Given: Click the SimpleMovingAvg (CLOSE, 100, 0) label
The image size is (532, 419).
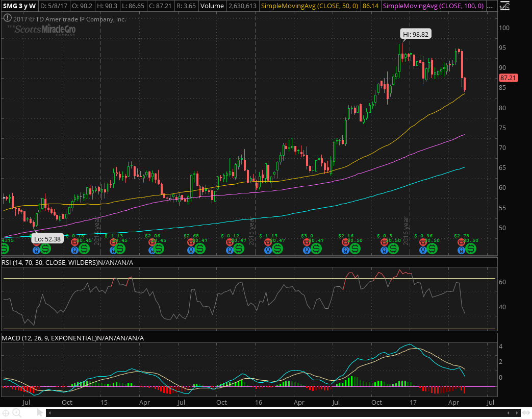Looking at the screenshot, I should pos(433,6).
